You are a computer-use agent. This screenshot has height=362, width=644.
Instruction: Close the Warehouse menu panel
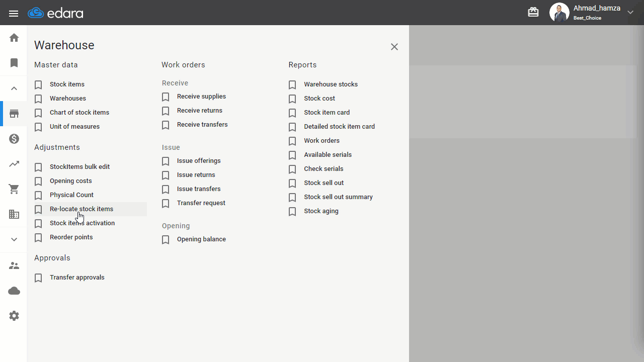click(x=394, y=47)
